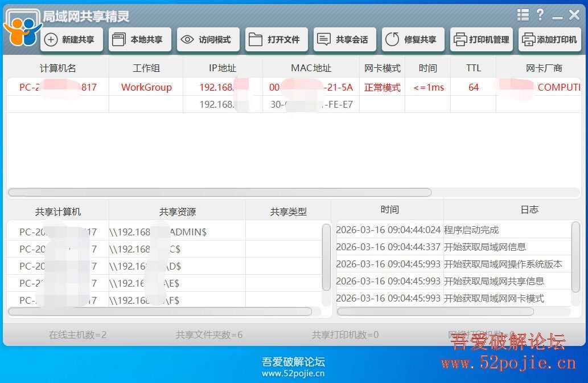The image size is (588, 383).
Task: Click the list view icon in titlebar
Action: 523,15
